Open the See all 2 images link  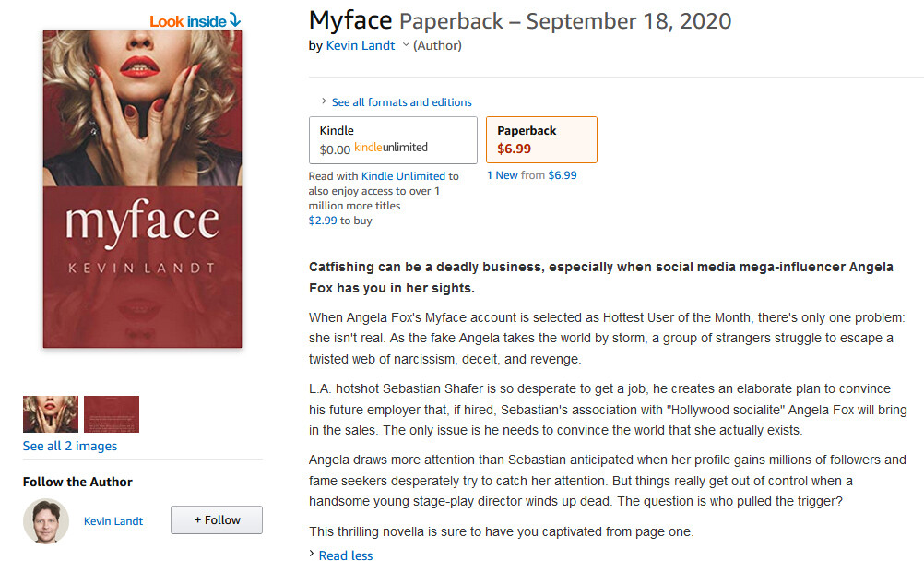tap(70, 446)
